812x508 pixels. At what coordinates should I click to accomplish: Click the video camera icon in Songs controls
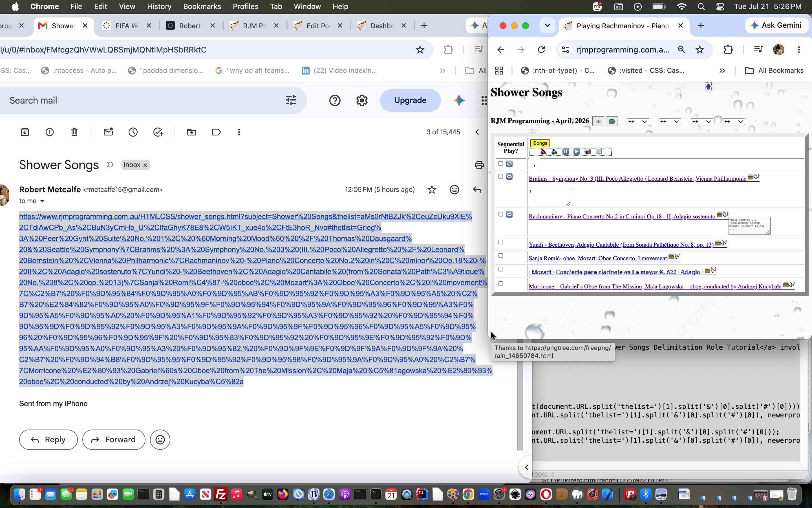pos(588,152)
